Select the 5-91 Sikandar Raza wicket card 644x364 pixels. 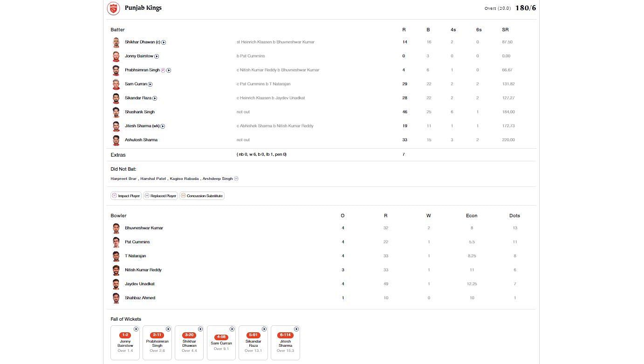click(253, 343)
